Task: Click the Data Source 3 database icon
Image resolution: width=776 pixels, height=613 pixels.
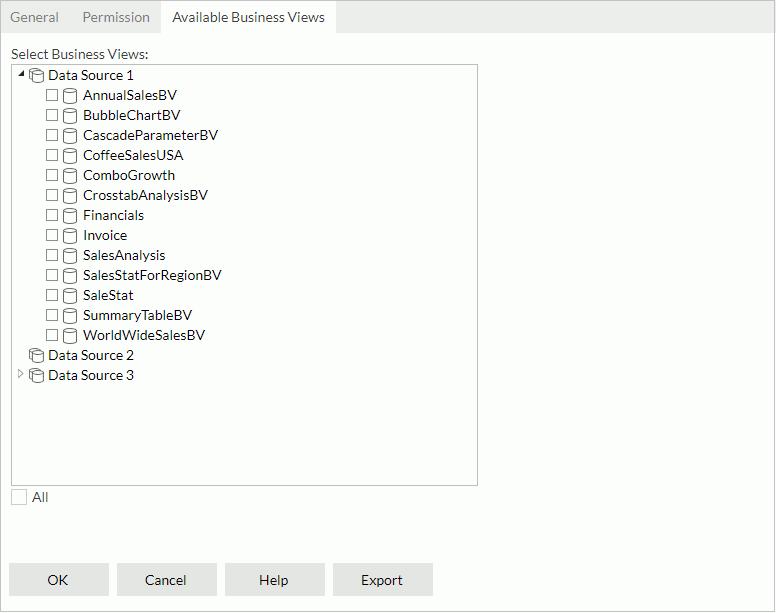Action: pyautogui.click(x=37, y=376)
